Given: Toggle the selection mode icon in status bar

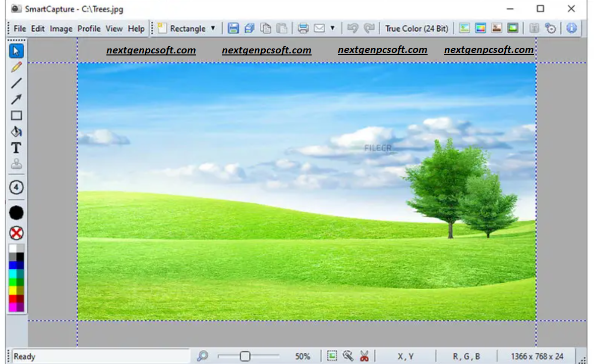Looking at the screenshot, I should click(332, 356).
